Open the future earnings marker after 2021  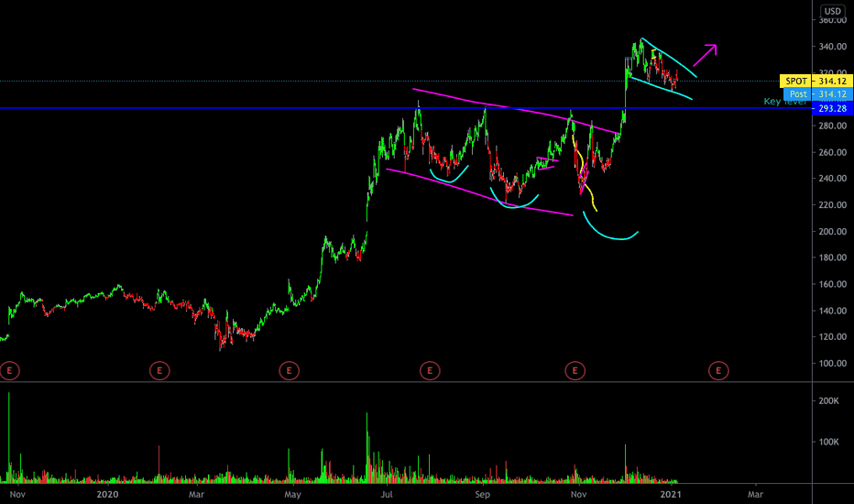(x=718, y=371)
